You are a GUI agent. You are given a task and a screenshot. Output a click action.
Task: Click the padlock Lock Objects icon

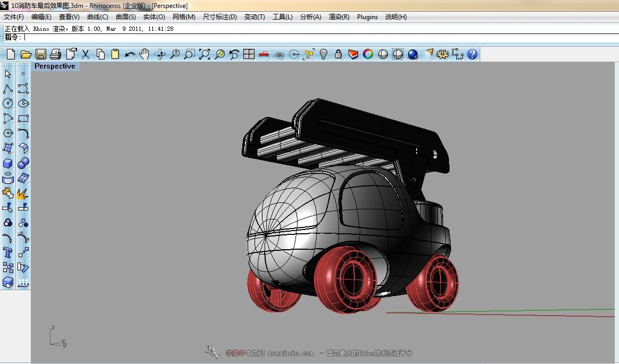tap(338, 54)
